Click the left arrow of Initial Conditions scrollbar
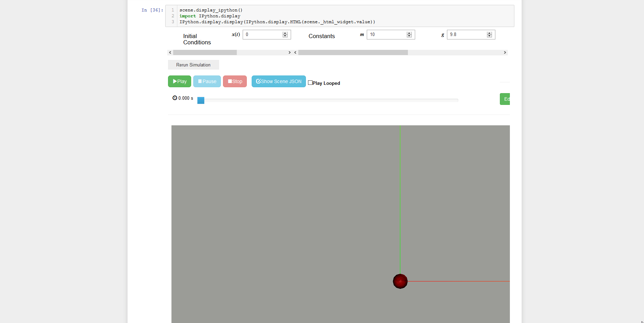This screenshot has width=644, height=323. tap(170, 52)
